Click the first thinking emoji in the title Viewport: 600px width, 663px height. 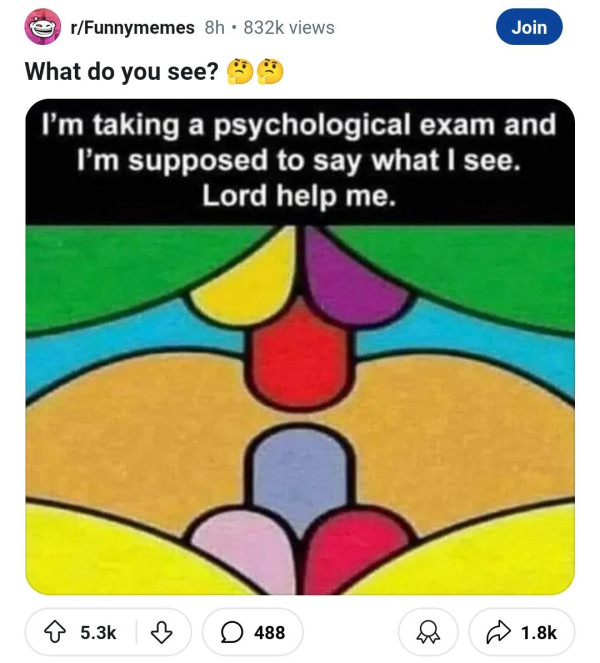point(241,72)
